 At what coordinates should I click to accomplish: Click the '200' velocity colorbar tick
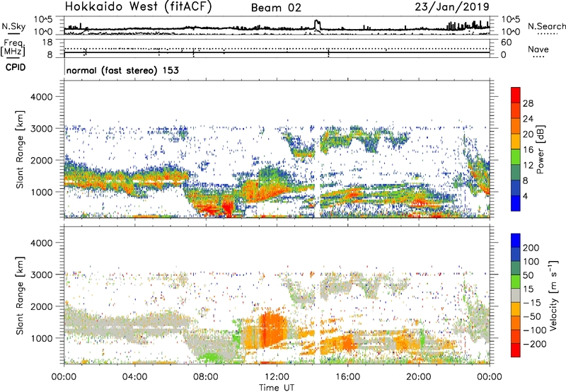(531, 248)
